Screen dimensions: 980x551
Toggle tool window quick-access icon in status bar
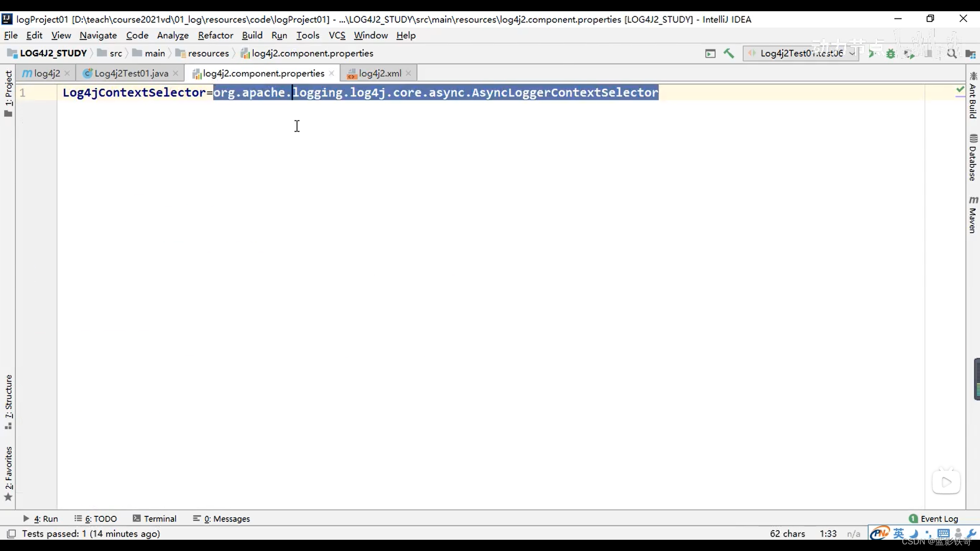pyautogui.click(x=11, y=534)
